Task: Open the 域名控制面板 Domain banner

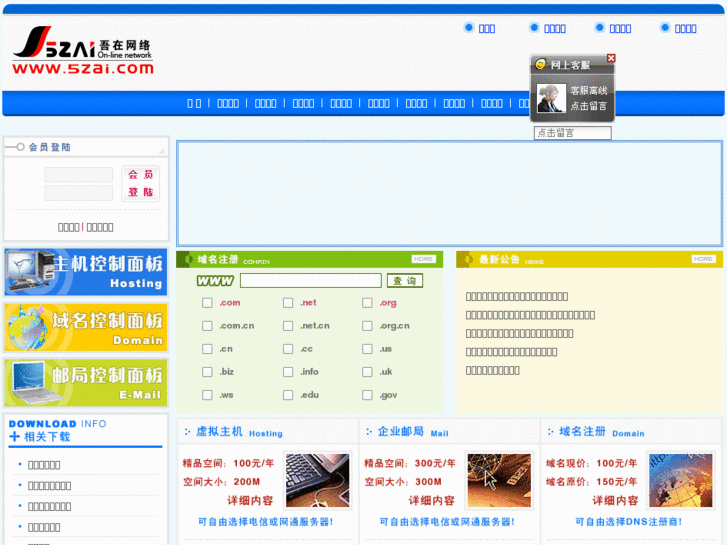Action: (x=86, y=327)
